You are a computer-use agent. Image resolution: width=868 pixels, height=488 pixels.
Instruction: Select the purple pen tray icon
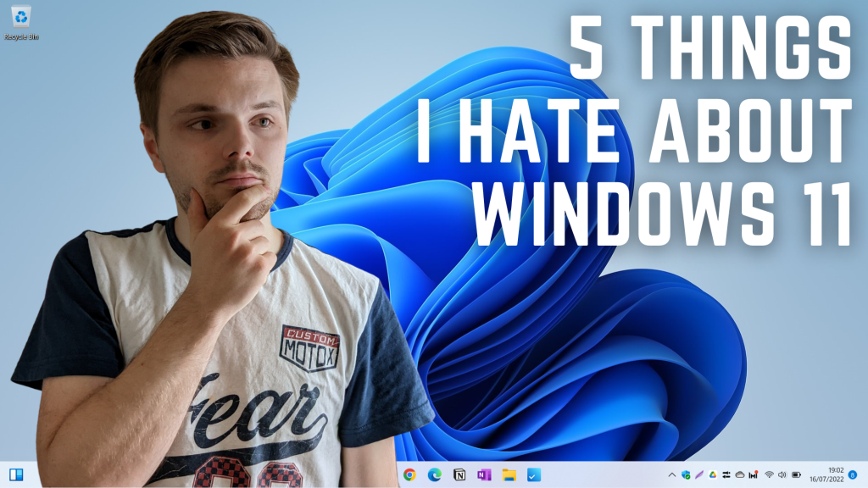tap(698, 475)
